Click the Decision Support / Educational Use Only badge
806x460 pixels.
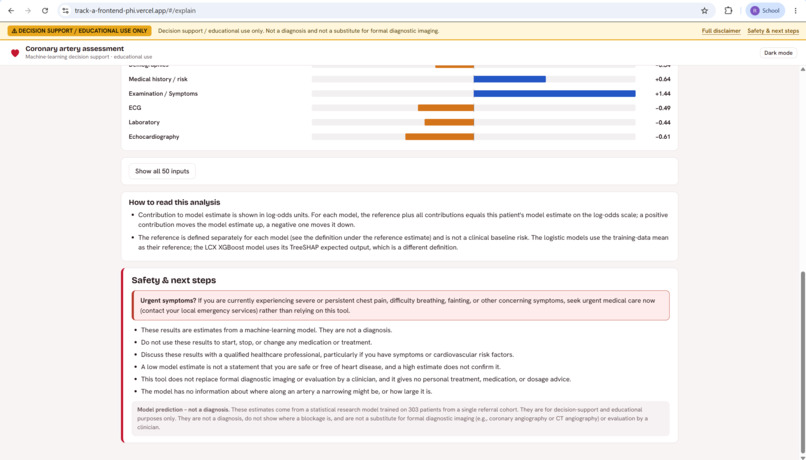pos(79,31)
